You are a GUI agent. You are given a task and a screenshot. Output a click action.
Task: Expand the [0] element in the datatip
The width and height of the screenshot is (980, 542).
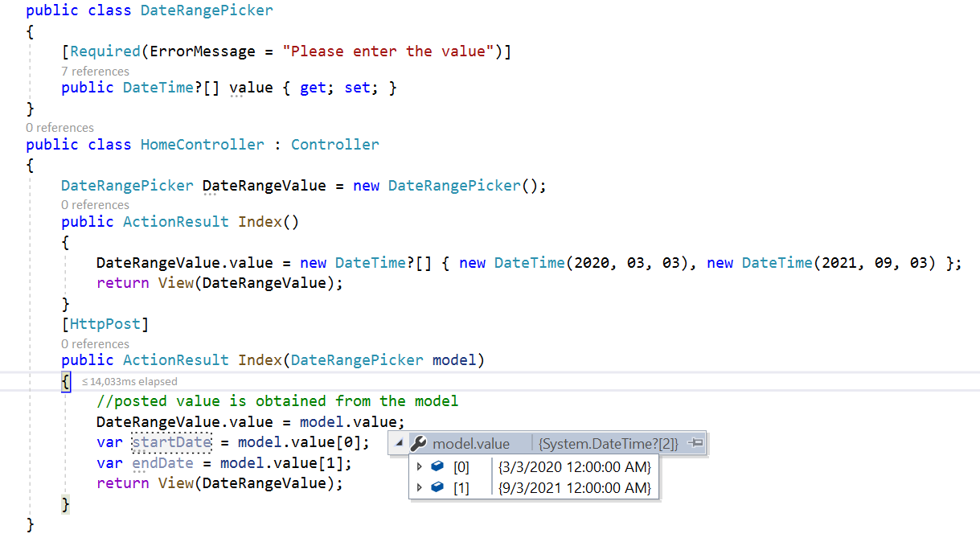click(x=419, y=466)
